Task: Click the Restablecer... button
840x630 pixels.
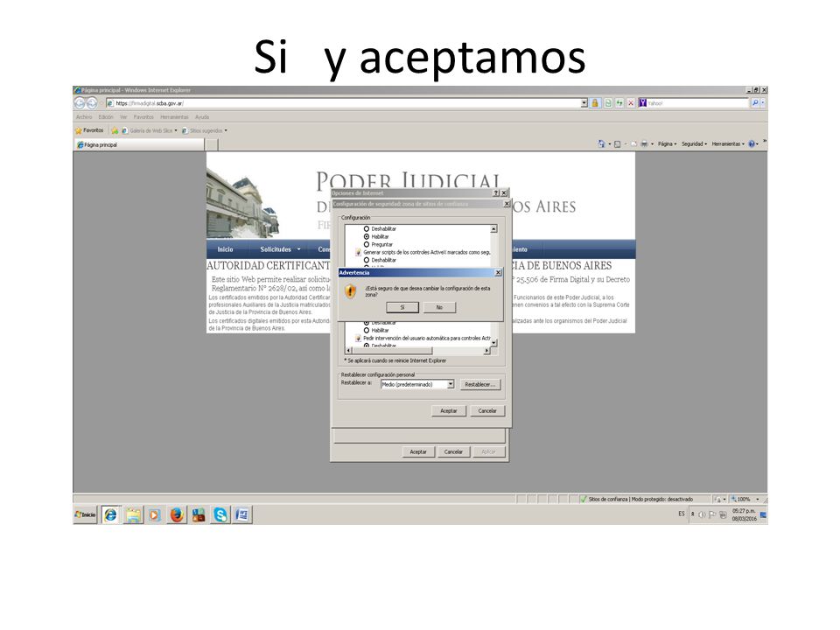Action: click(480, 385)
